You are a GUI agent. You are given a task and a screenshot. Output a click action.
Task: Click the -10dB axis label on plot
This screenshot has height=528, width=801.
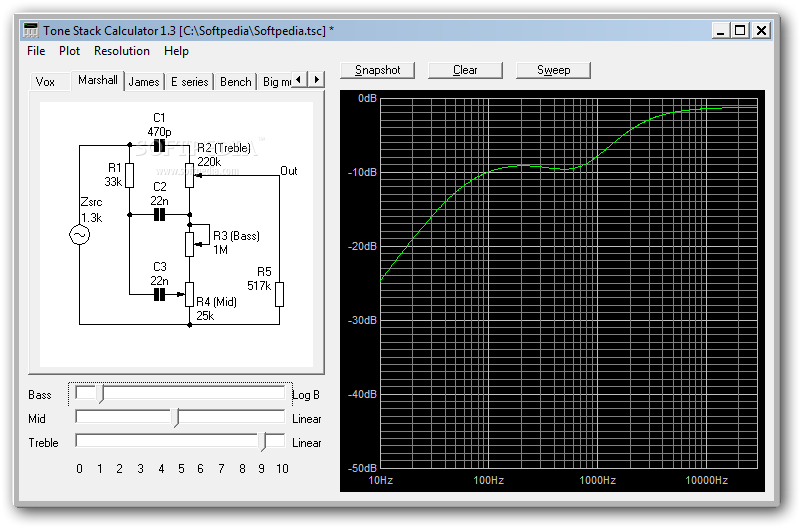(x=362, y=173)
